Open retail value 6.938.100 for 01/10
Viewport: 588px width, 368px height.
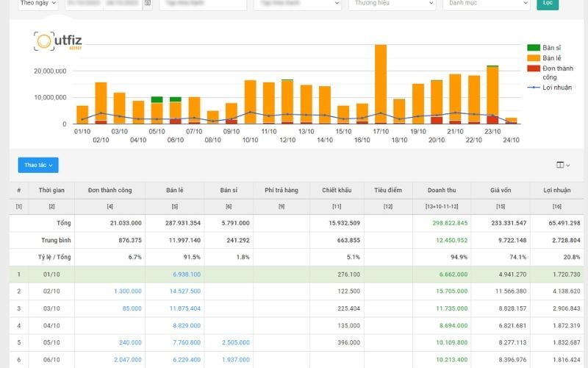tap(187, 275)
